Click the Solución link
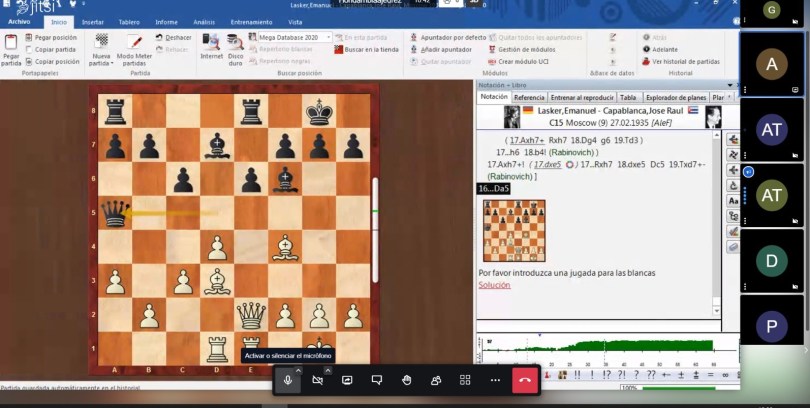Screen dimensions: 810x408 click(494, 285)
